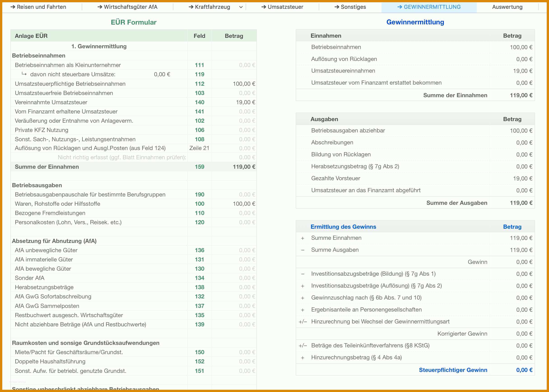Select the GEWINNERMITTLUNG tab
The height and width of the screenshot is (392, 549).
click(x=429, y=7)
